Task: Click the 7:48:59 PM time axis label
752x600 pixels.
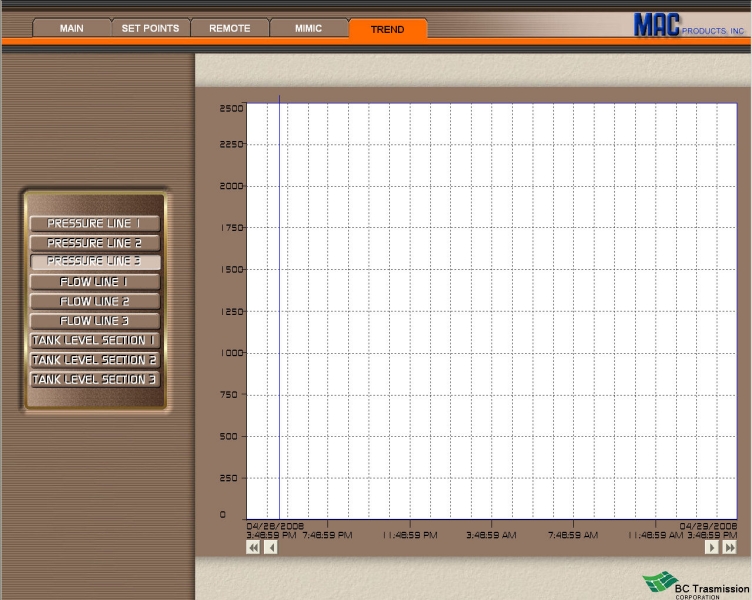Action: pyautogui.click(x=328, y=535)
